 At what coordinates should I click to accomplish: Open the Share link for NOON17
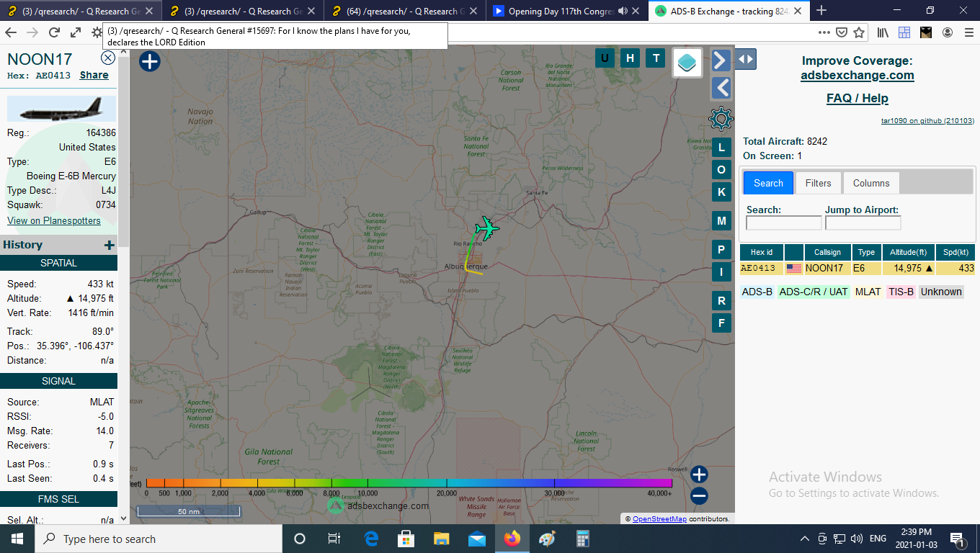point(94,75)
